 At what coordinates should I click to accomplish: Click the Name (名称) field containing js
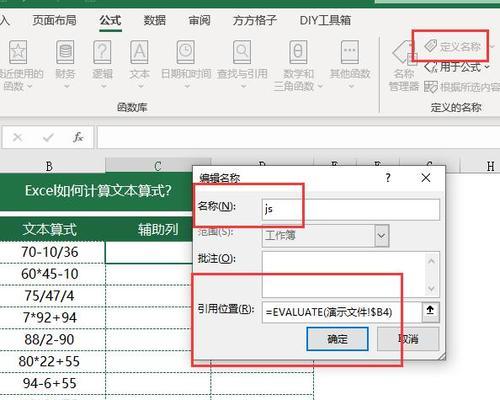pyautogui.click(x=351, y=209)
